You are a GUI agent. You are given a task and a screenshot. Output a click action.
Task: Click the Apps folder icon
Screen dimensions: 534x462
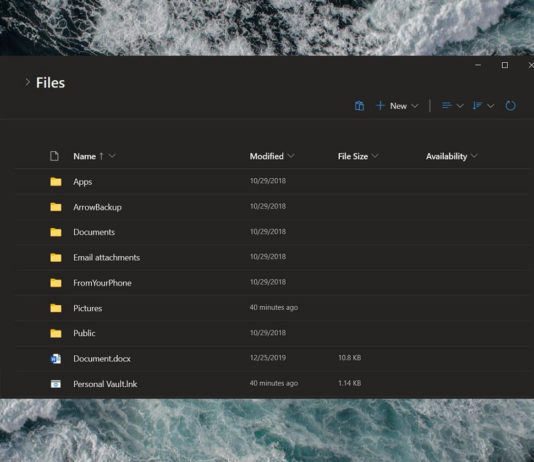(56, 182)
